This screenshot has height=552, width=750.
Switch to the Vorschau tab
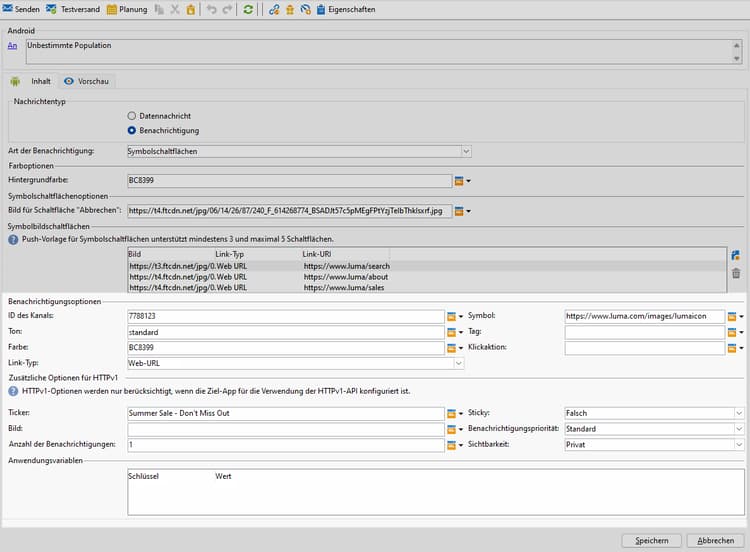point(87,81)
